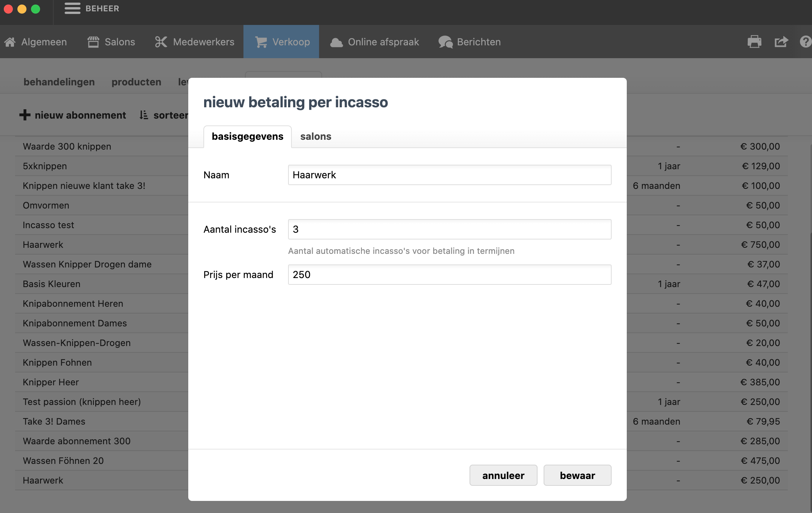The width and height of the screenshot is (812, 513).
Task: Switch to the salons tab
Action: click(x=316, y=136)
